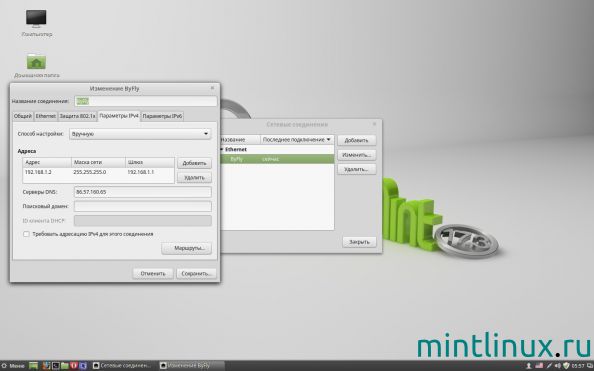The height and width of the screenshot is (371, 594).
Task: Launch the terminal from the panel
Action: point(55,366)
